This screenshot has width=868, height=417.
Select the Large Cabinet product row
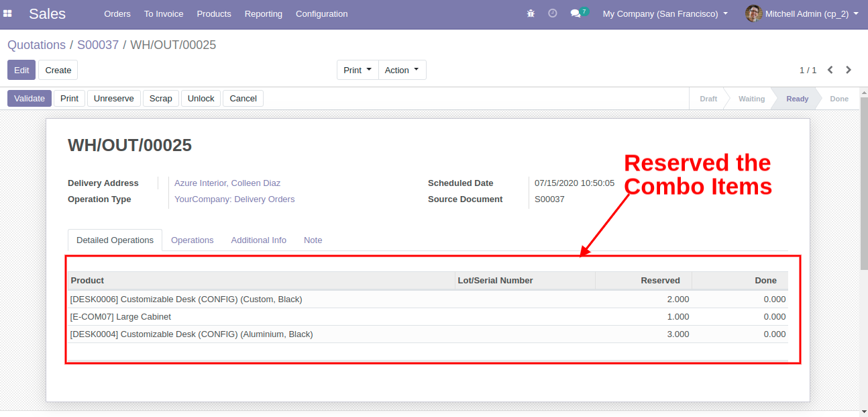coord(121,316)
